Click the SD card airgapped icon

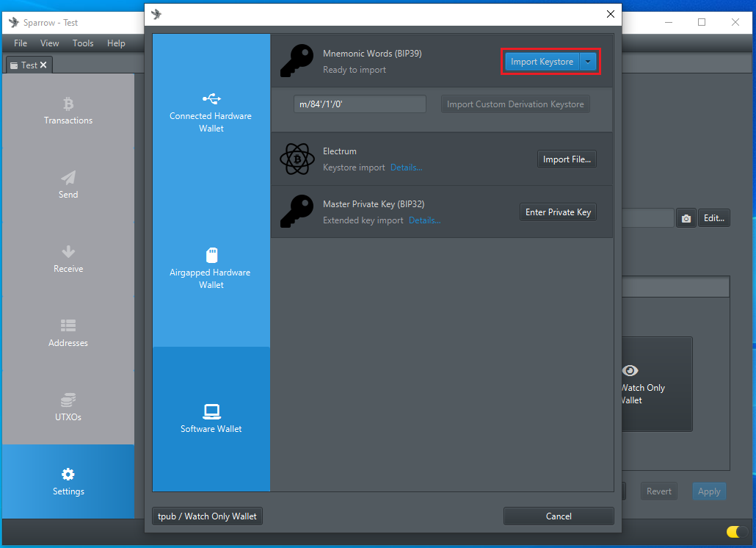pyautogui.click(x=211, y=255)
